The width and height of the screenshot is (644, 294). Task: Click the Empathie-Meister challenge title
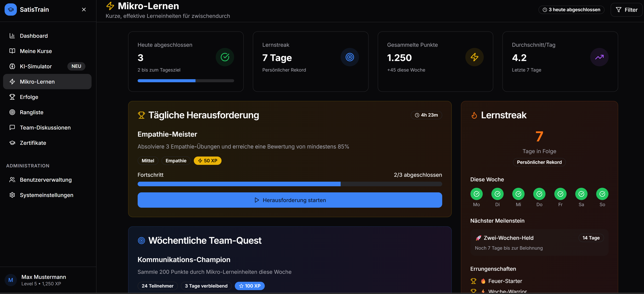pyautogui.click(x=167, y=134)
